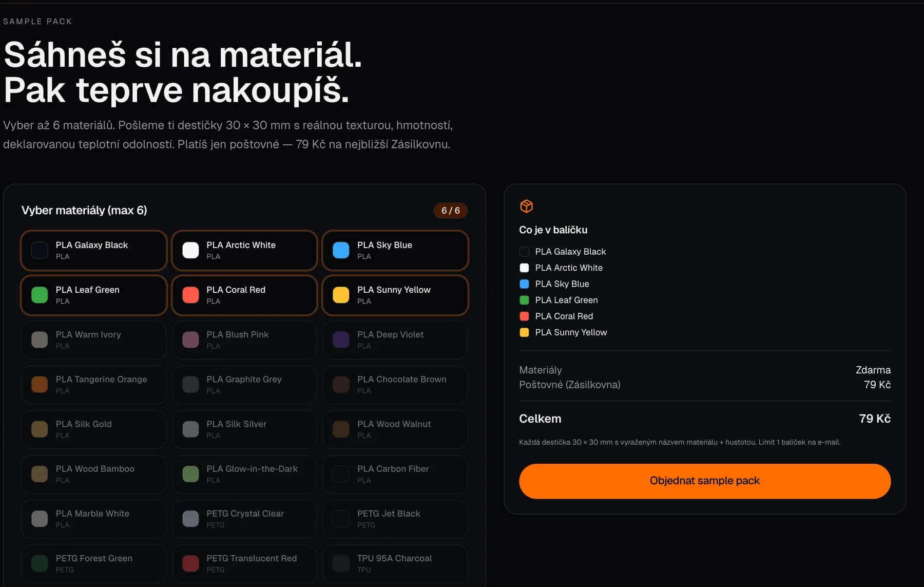Image resolution: width=924 pixels, height=587 pixels.
Task: Choose PLA Marble White card
Action: coord(93,518)
